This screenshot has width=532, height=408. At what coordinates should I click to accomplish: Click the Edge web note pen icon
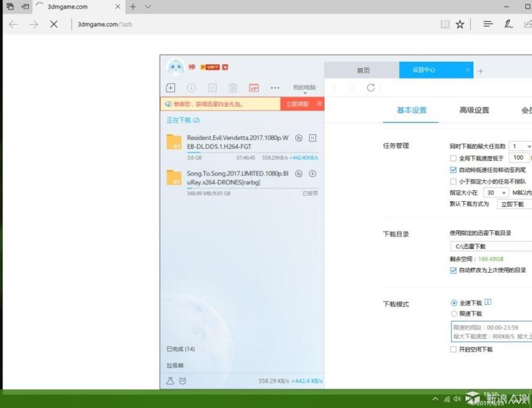point(508,24)
